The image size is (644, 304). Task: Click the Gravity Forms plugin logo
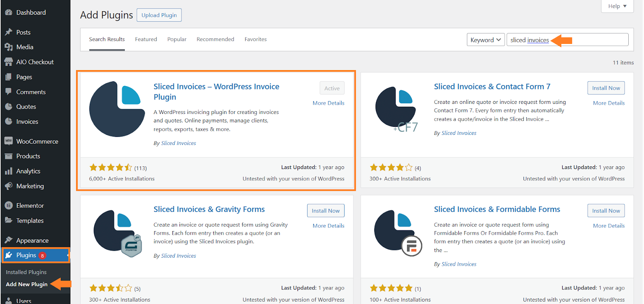118,233
